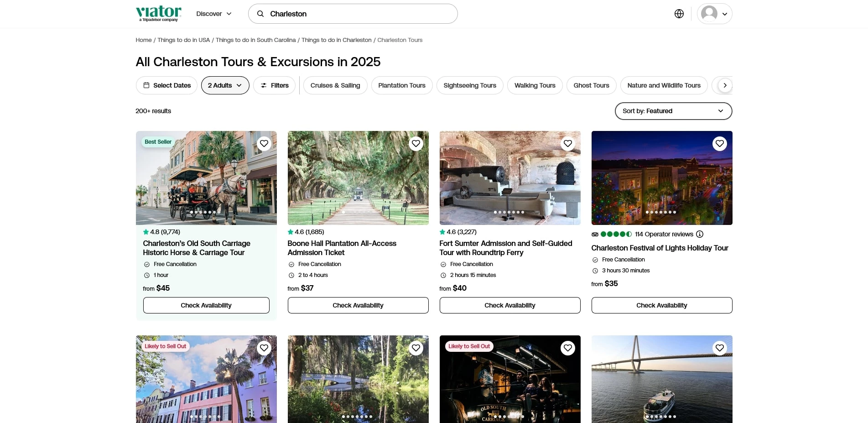Viewport: 868px width, 423px height.
Task: Click the info icon beside Operator reviews
Action: [x=700, y=234]
